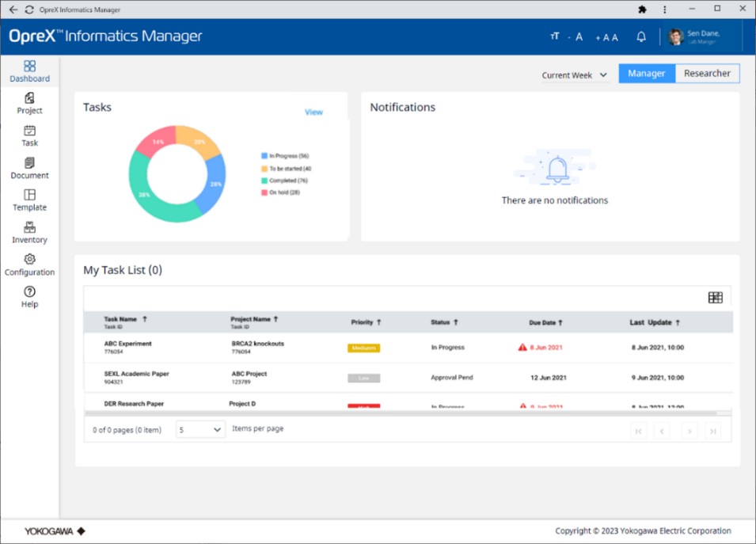Open the Inventory icon in sidebar
This screenshot has height=544, width=756.
pos(29,227)
